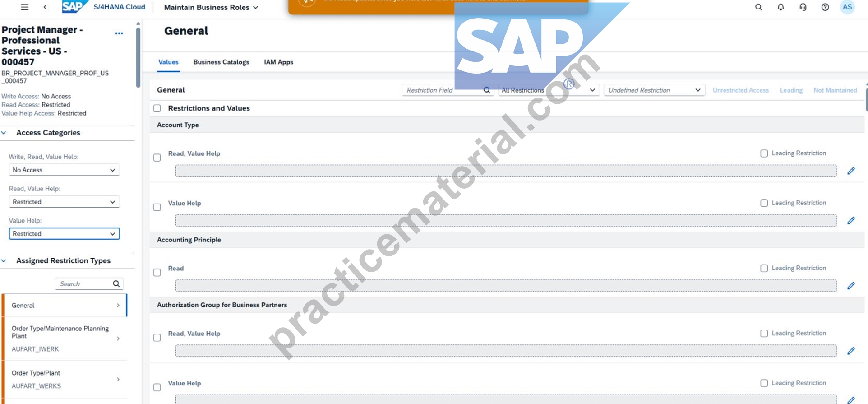The height and width of the screenshot is (404, 868).
Task: Open the help question mark icon
Action: coord(825,7)
